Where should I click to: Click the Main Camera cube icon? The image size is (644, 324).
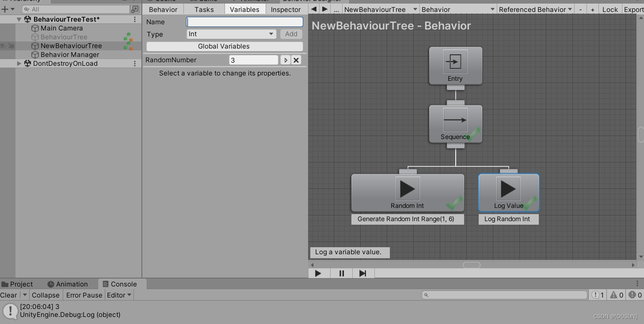pyautogui.click(x=35, y=28)
